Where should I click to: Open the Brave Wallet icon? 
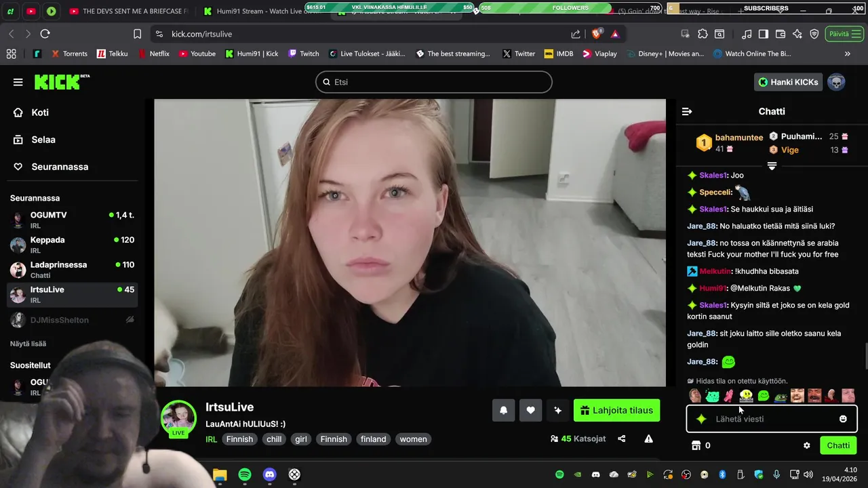coord(781,34)
